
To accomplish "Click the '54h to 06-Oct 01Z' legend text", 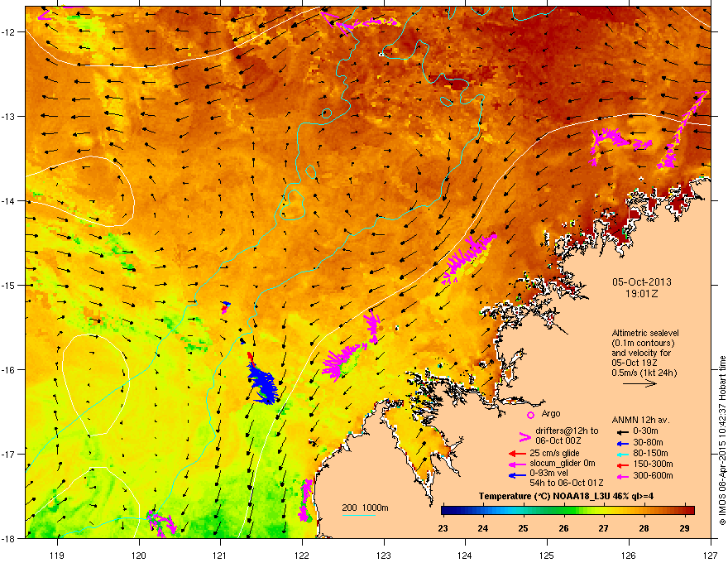I will click(x=567, y=483).
